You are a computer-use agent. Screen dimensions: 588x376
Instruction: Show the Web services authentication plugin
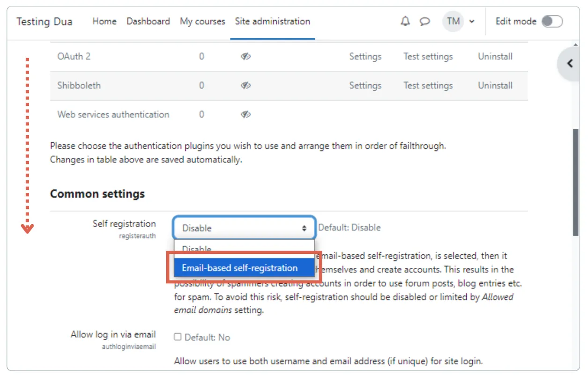coord(246,114)
